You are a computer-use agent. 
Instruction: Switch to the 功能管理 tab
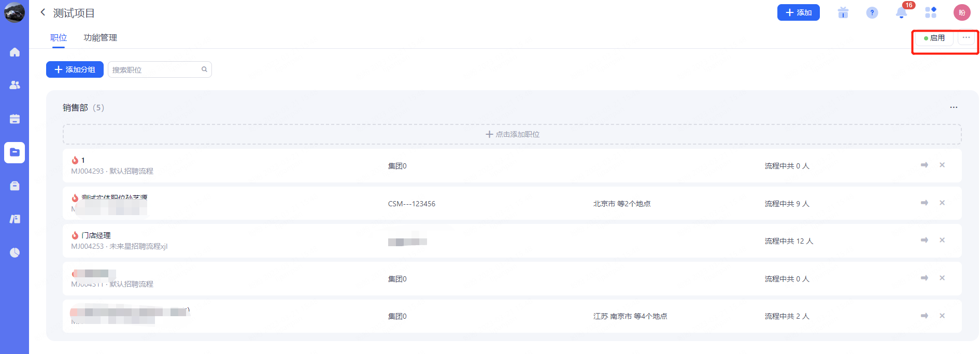[100, 38]
